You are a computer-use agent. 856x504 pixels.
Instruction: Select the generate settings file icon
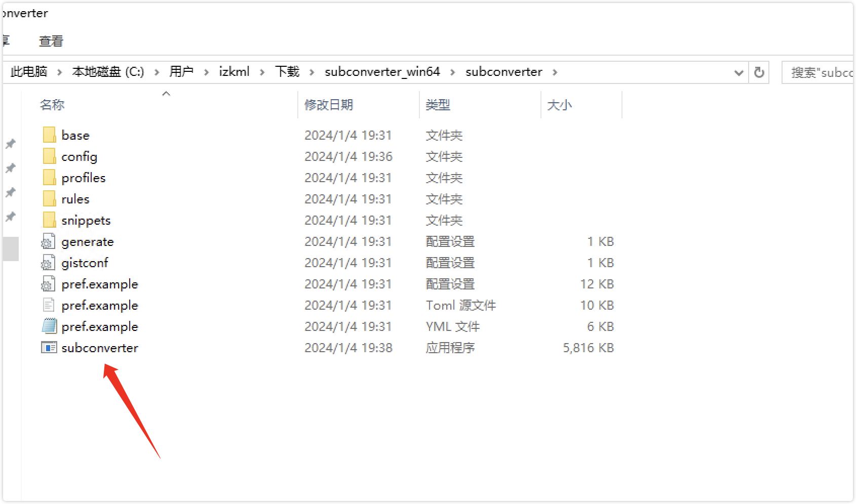48,242
